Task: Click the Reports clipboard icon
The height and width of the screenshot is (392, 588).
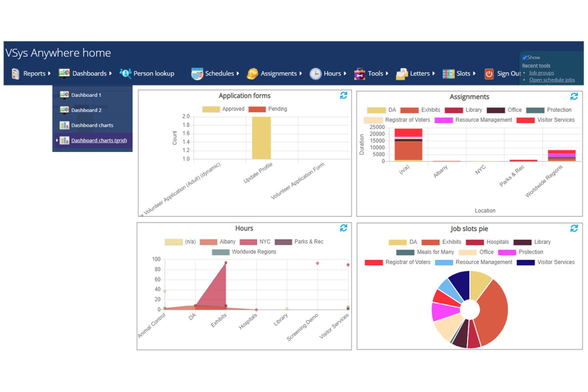Action: click(x=15, y=73)
